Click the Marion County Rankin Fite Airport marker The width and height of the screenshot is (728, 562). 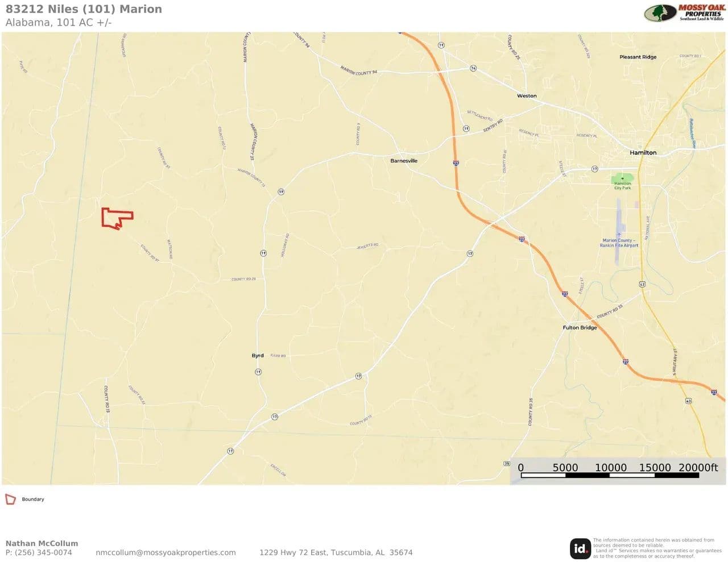click(619, 235)
